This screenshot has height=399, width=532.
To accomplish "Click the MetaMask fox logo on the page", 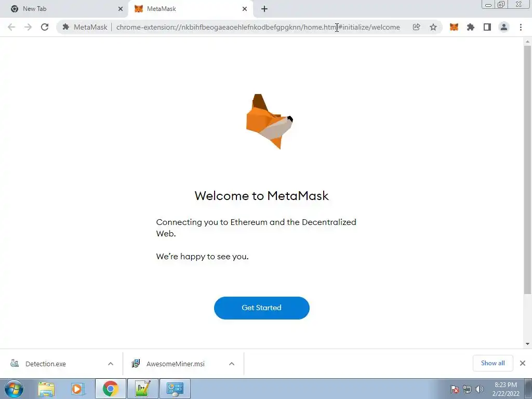I will [x=270, y=122].
